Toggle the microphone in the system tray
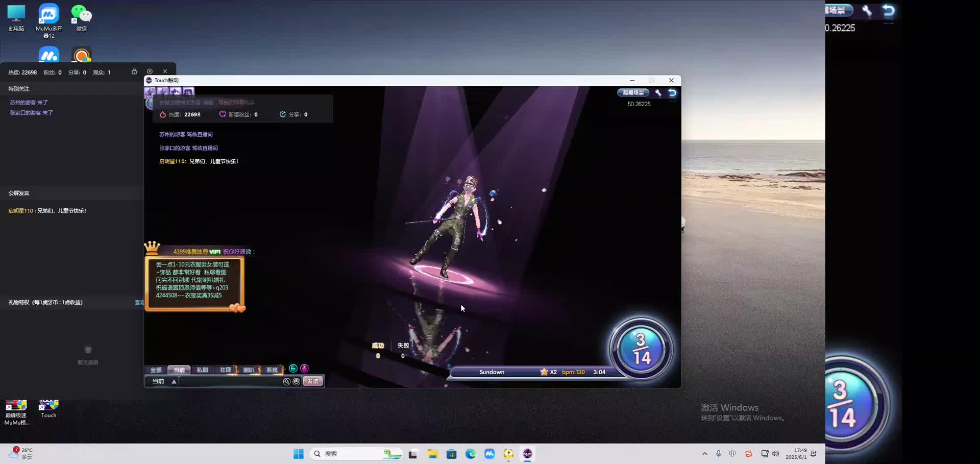 pyautogui.click(x=719, y=454)
